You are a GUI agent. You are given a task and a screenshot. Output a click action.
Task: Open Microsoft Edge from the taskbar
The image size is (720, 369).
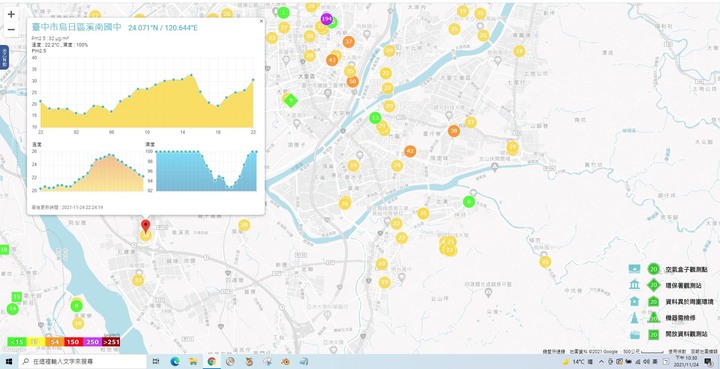(174, 362)
